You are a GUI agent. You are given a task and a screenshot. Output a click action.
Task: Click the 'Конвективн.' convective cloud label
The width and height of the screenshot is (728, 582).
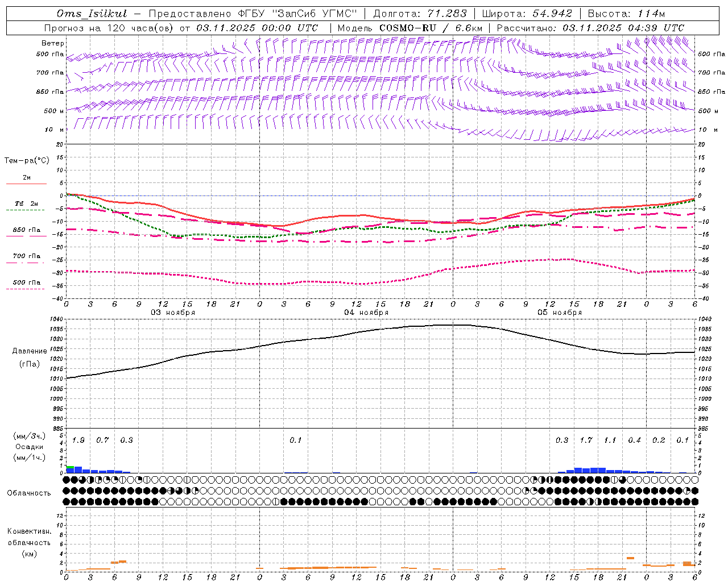(x=29, y=531)
